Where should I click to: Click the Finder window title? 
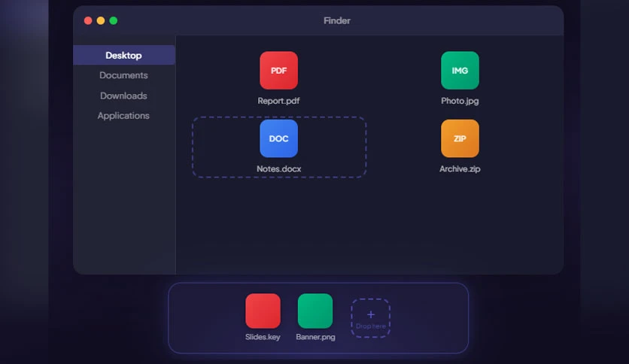point(337,20)
